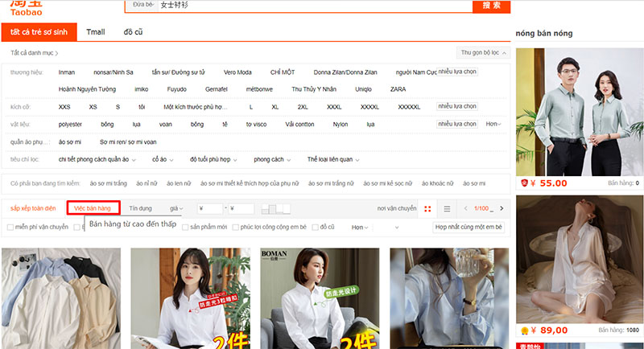Switch to the Tmall tab

click(96, 32)
